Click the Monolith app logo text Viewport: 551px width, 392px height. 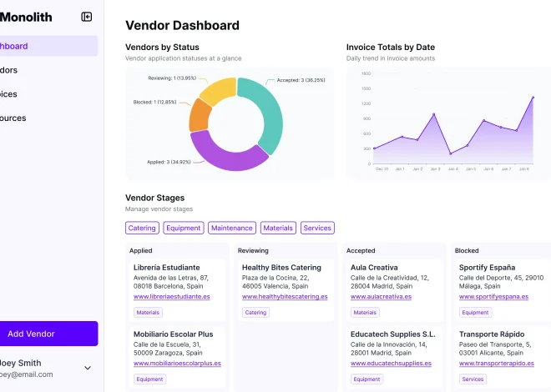click(26, 17)
